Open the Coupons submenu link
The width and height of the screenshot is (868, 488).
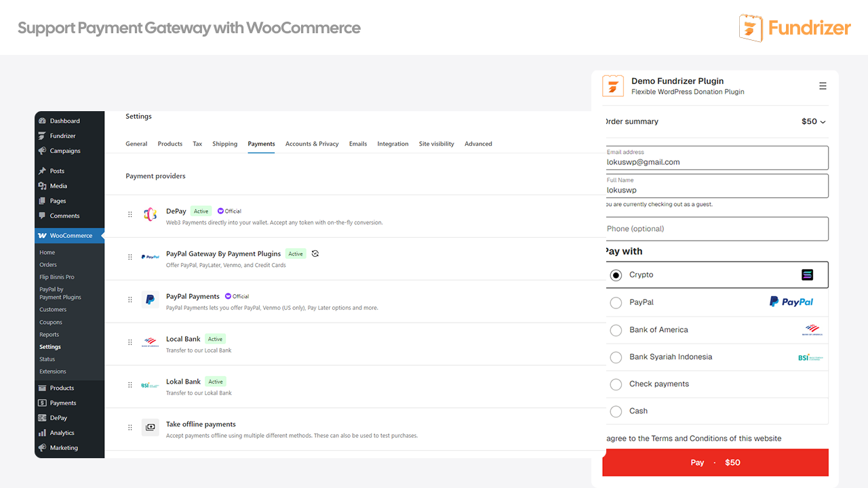(51, 322)
